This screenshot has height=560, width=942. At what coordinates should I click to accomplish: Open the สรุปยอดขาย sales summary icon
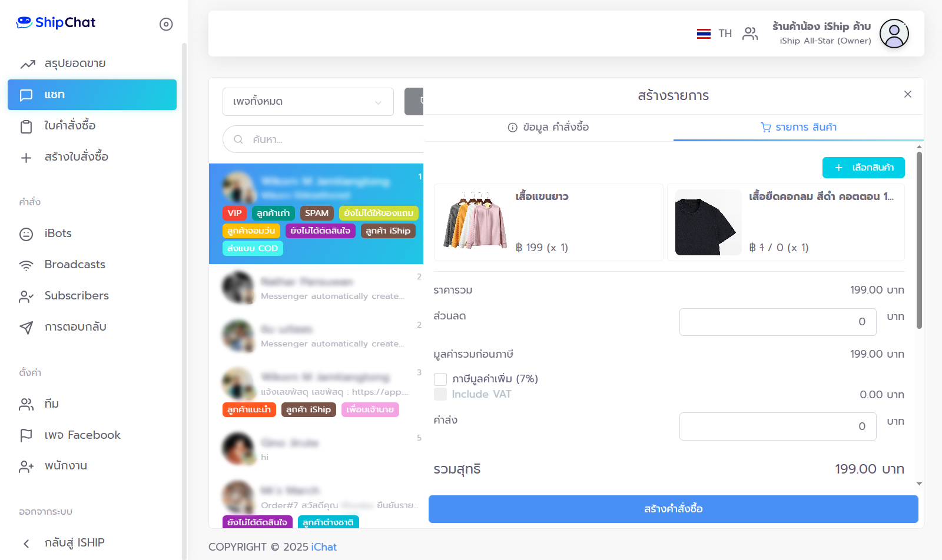(27, 64)
